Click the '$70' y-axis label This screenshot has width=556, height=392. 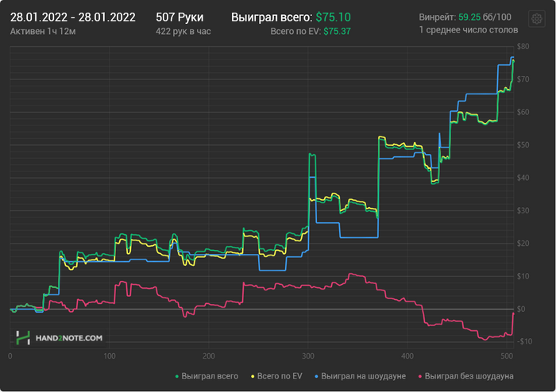523,79
